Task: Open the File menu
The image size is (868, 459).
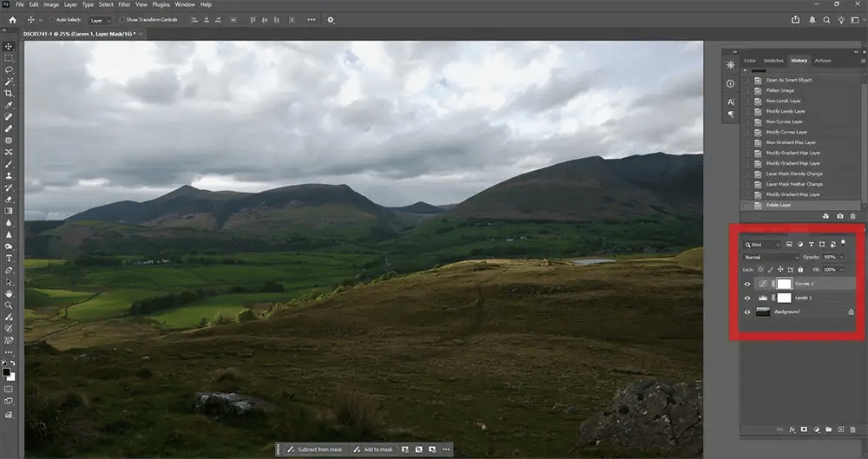Action: coord(19,4)
